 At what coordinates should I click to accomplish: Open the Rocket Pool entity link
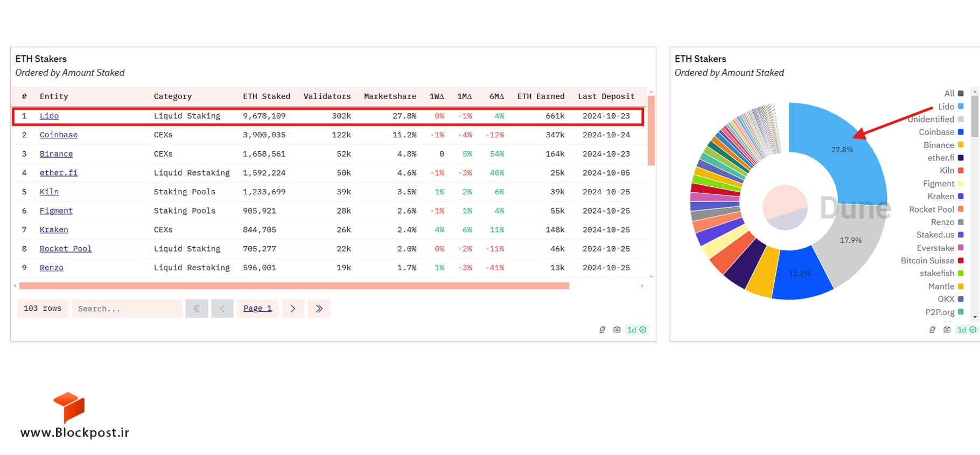(66, 249)
